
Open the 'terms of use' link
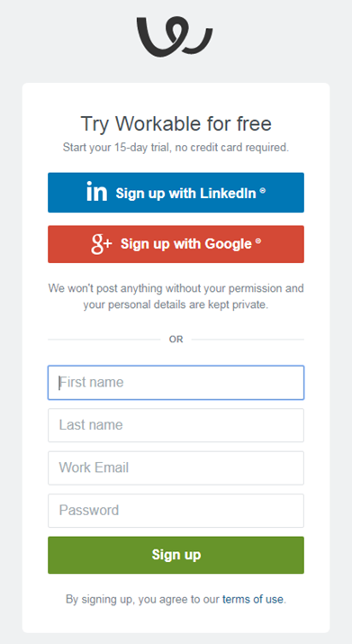click(253, 599)
